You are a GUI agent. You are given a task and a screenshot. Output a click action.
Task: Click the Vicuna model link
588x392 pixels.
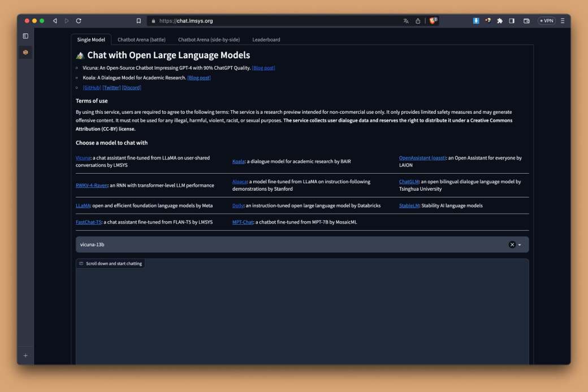point(83,158)
